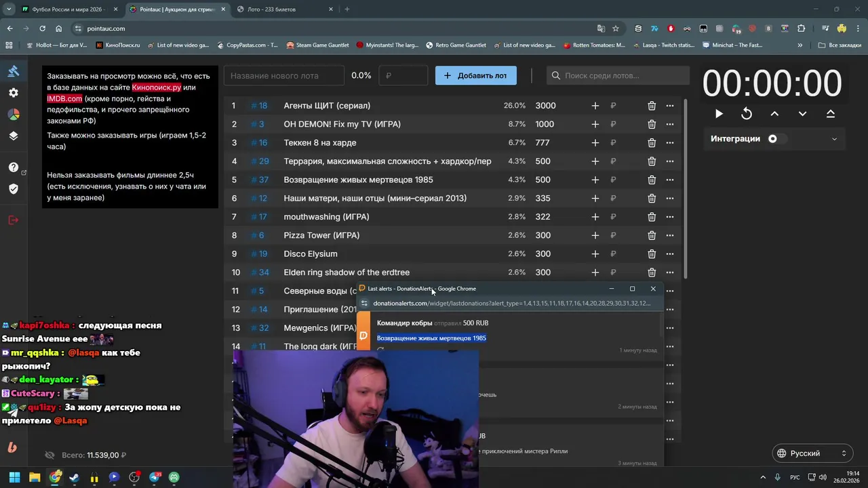Add amount to Возвращение живых мертвецов lot

595,180
